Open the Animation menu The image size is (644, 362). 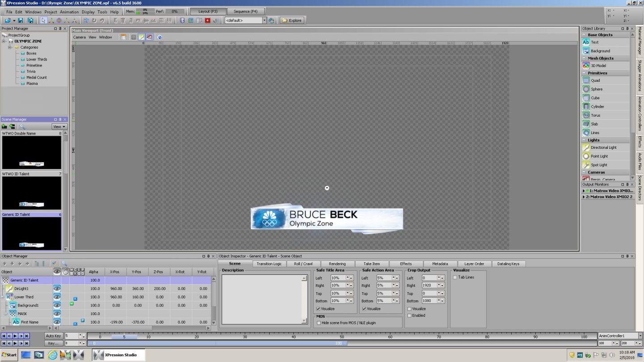[x=69, y=12]
